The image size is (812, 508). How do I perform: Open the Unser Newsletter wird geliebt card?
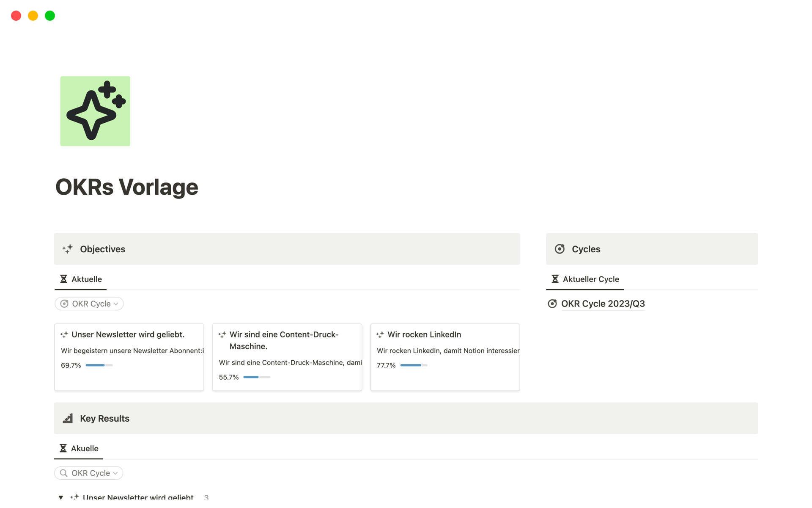coord(128,334)
